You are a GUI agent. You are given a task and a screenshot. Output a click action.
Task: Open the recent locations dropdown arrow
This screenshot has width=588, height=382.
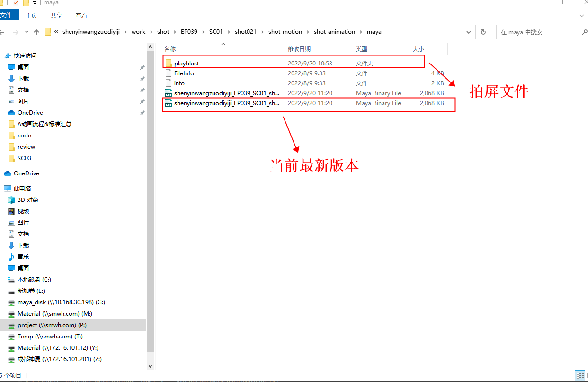click(x=26, y=32)
